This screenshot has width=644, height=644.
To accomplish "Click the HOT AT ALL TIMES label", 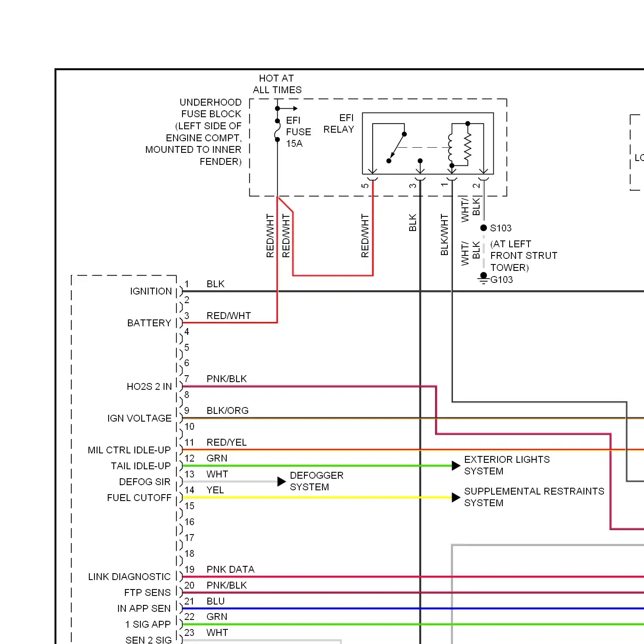I will pyautogui.click(x=277, y=84).
